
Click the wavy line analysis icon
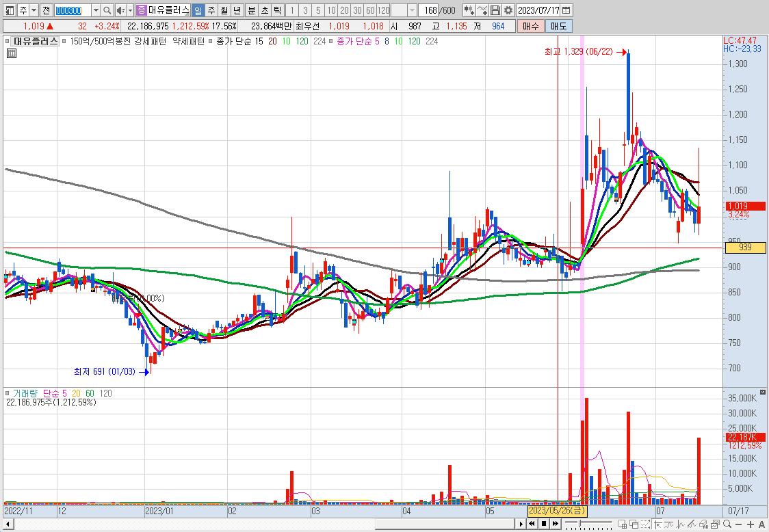tap(668, 524)
